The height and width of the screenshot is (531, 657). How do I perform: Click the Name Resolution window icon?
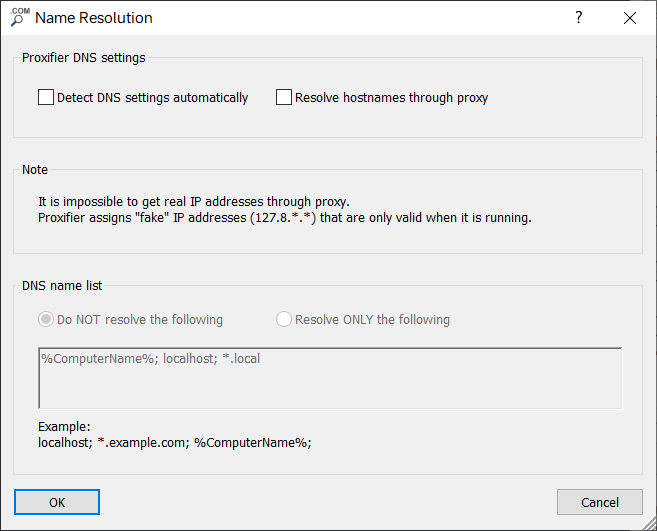click(18, 17)
